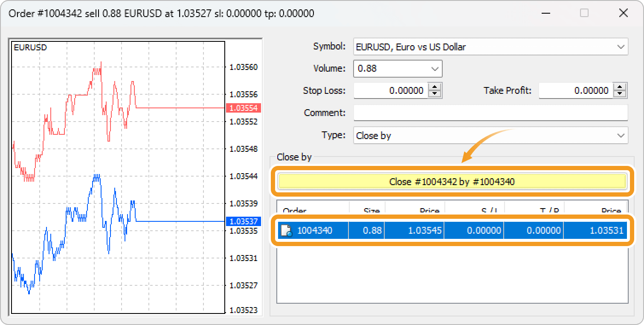Image resolution: width=644 pixels, height=325 pixels.
Task: Open the Symbol dropdown showing EURUSD
Action: [x=620, y=47]
